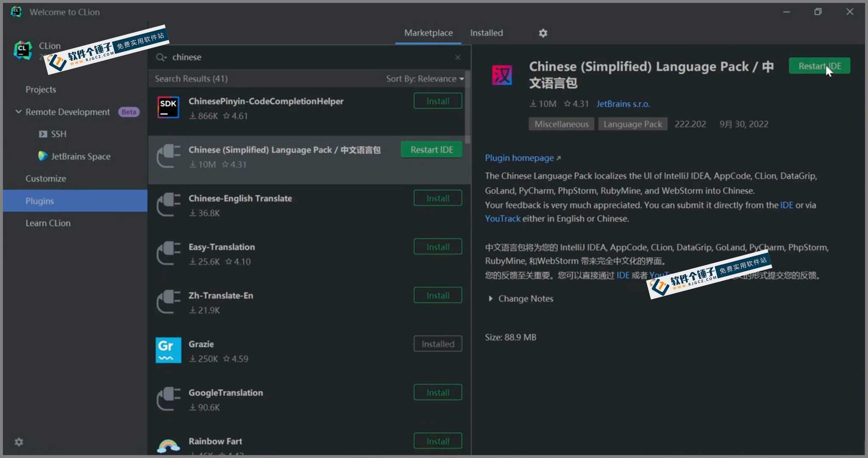Open Sort By: Relevance dropdown
This screenshot has width=868, height=458.
pyautogui.click(x=424, y=78)
